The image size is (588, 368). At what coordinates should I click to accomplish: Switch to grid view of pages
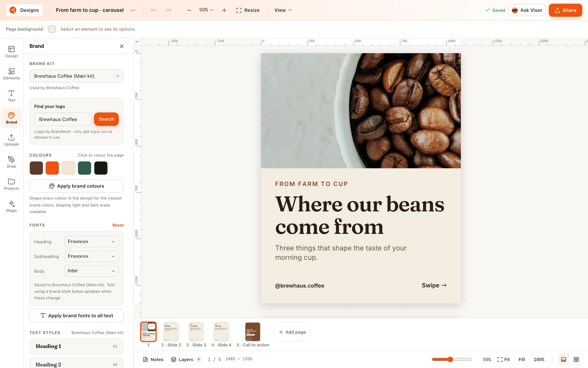coord(576,359)
